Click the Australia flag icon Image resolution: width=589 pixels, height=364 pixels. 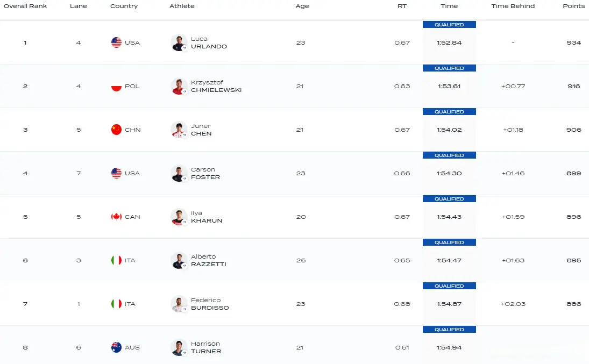[116, 347]
